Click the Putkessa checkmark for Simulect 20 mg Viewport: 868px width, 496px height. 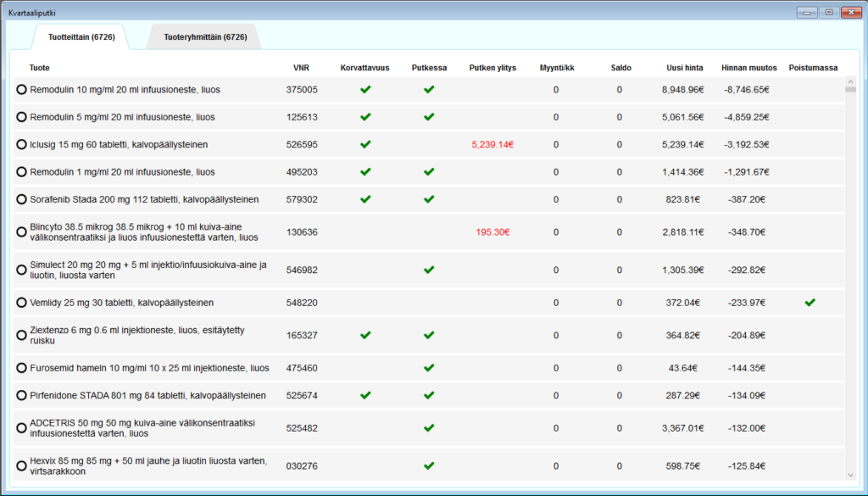click(429, 270)
